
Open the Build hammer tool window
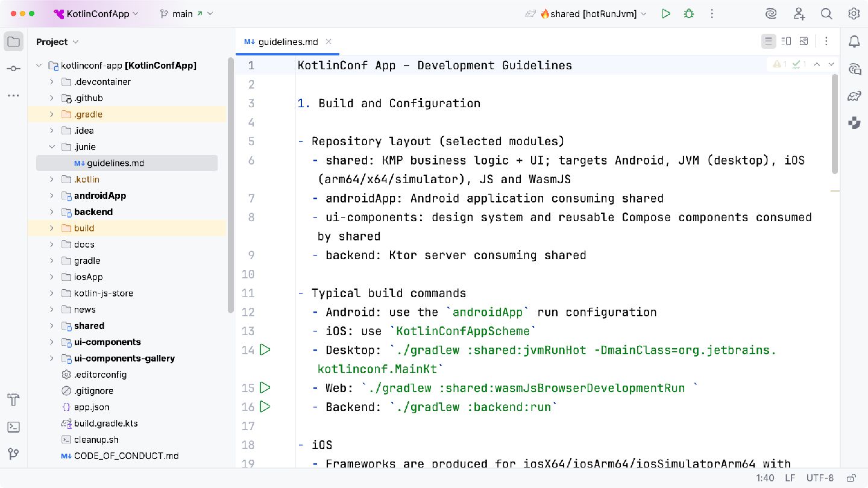click(13, 399)
